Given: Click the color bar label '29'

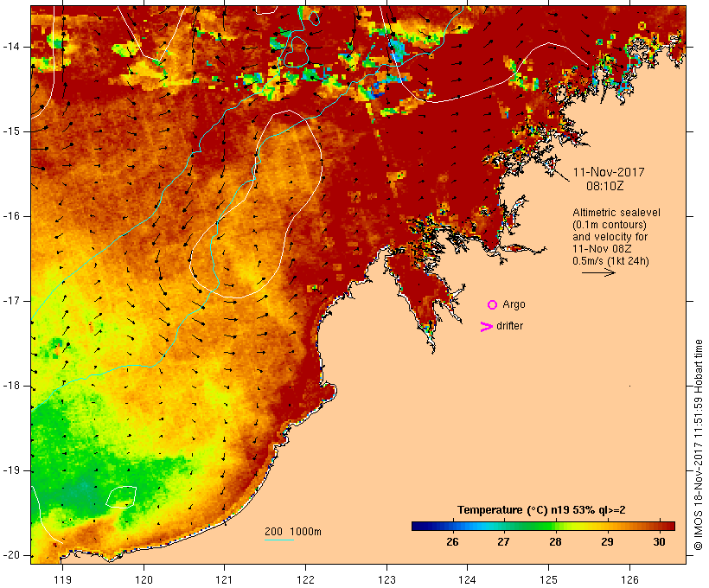Looking at the screenshot, I should [x=607, y=542].
